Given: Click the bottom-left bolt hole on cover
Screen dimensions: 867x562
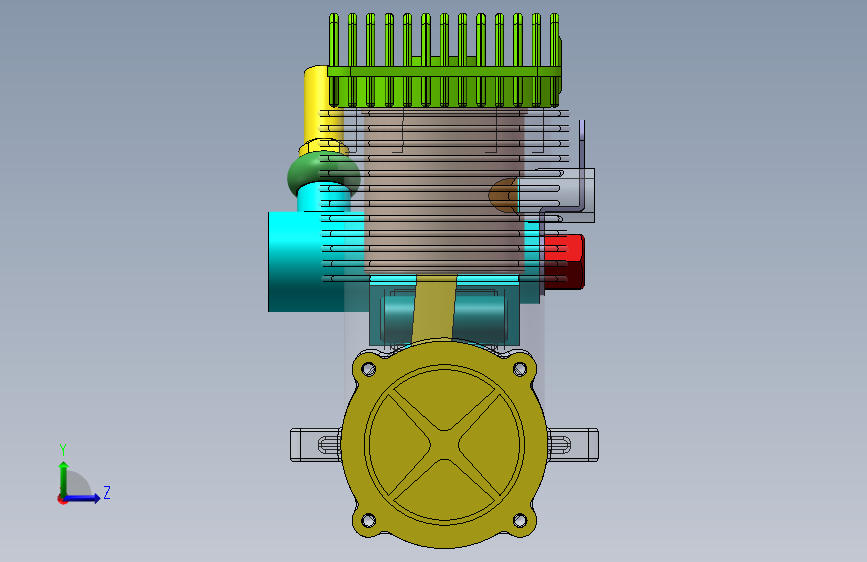Looking at the screenshot, I should [x=368, y=520].
